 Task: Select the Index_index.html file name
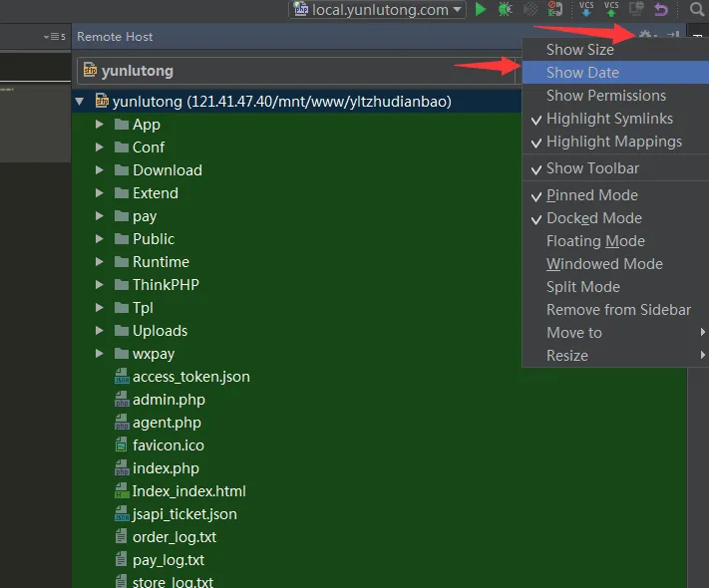tap(189, 491)
